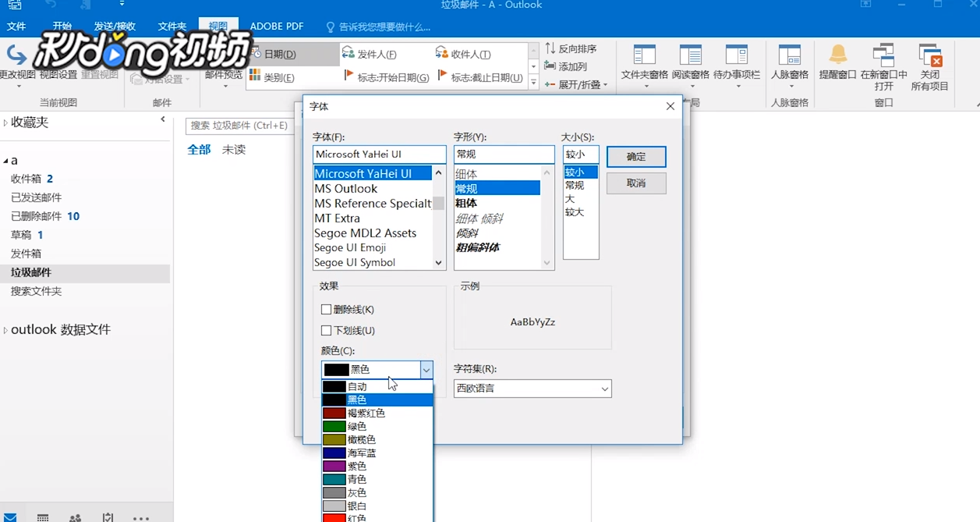Switch to the Send/Receive (发送/接收) tab
This screenshot has height=522, width=980.
115,27
